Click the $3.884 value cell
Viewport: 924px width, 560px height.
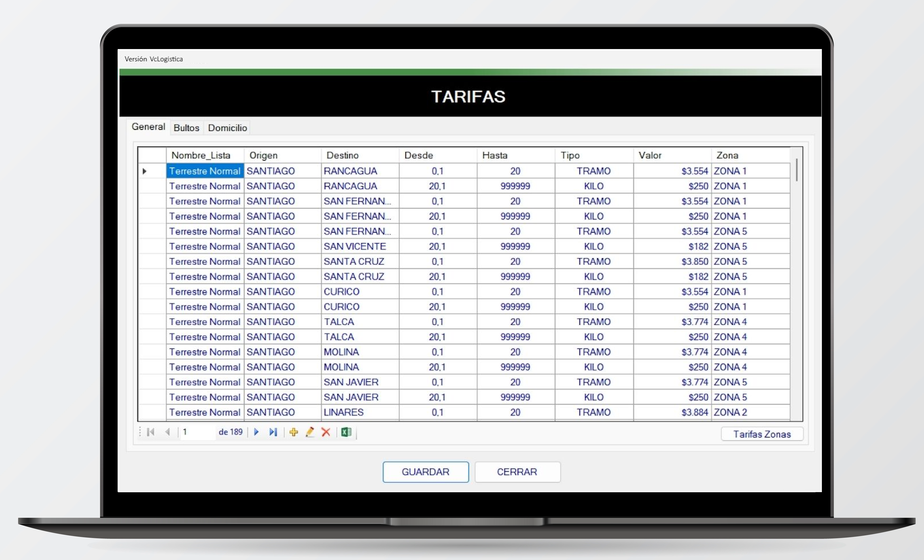pos(673,412)
